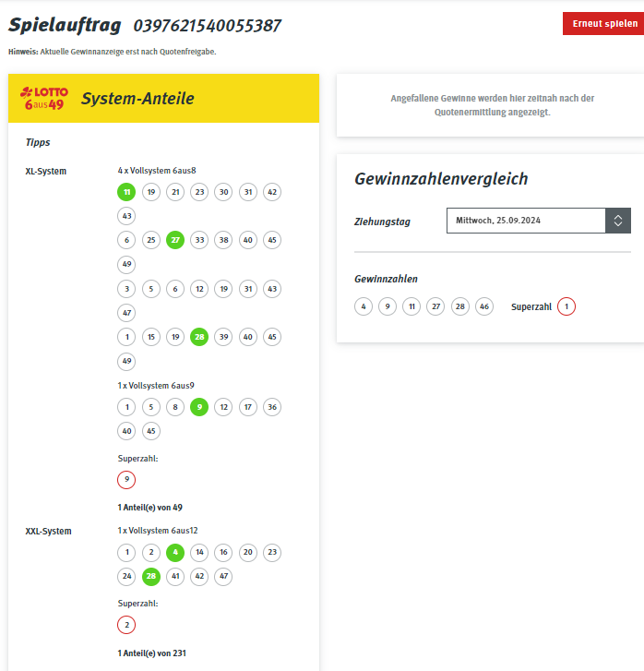
Task: Click number 33 in XL-System
Action: (199, 240)
